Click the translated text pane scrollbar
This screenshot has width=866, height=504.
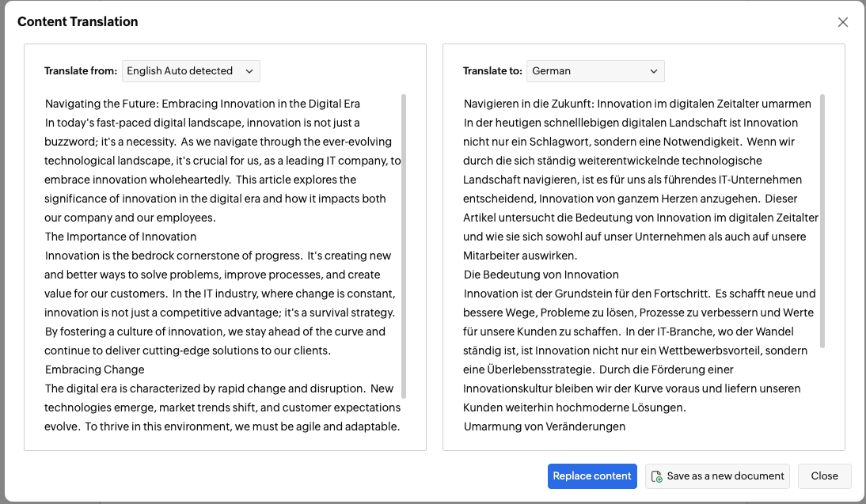823,222
